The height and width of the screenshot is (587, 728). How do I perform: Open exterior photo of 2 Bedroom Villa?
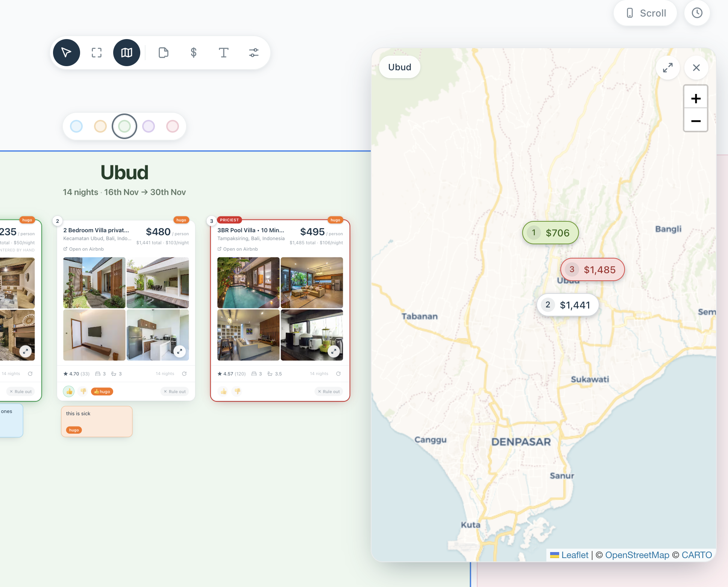[x=94, y=283]
